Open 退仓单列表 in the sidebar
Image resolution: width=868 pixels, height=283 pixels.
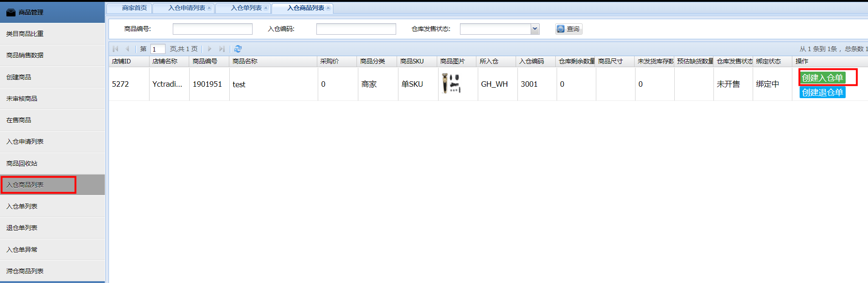22,228
